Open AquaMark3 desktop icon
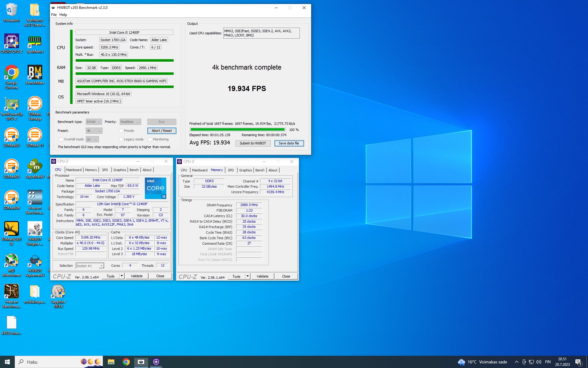The image size is (588, 368). pyautogui.click(x=35, y=169)
